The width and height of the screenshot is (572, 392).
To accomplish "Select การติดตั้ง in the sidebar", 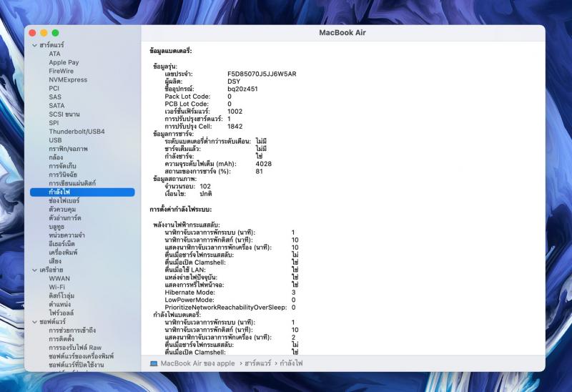I will [x=61, y=339].
